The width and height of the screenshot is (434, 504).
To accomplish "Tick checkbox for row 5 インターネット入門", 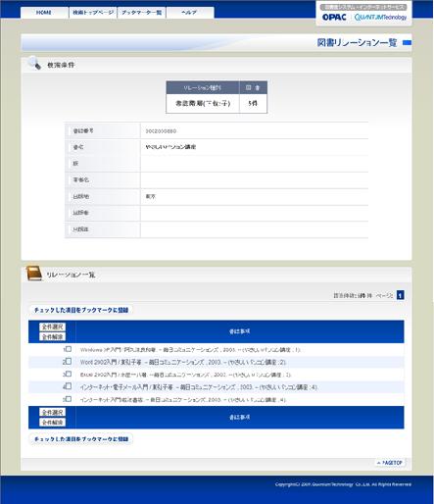I will (x=69, y=399).
